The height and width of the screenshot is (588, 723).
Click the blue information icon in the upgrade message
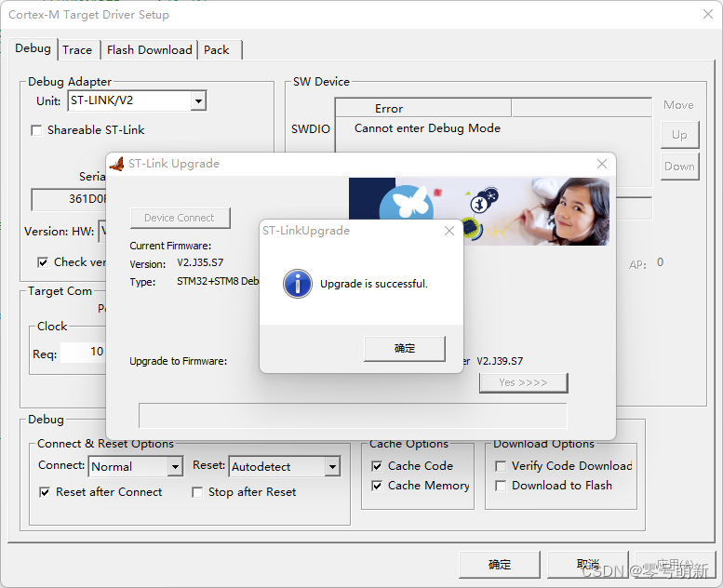tap(298, 284)
